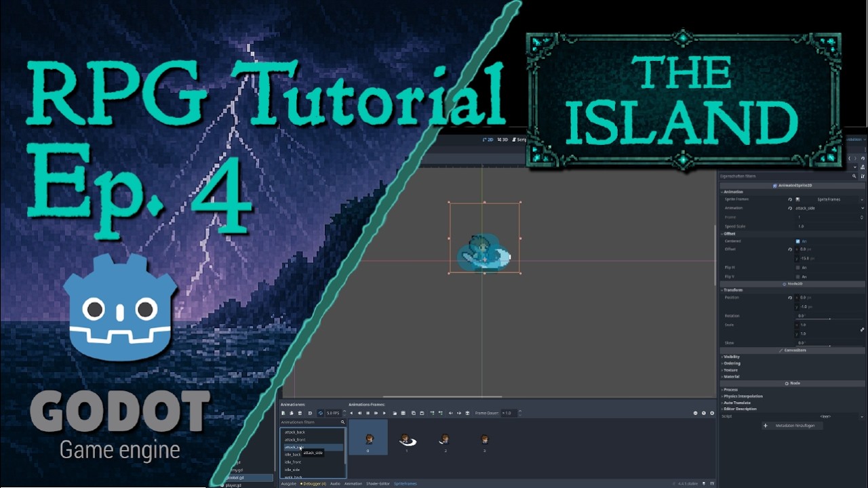
Task: Pause the animation playback
Action: point(368,413)
